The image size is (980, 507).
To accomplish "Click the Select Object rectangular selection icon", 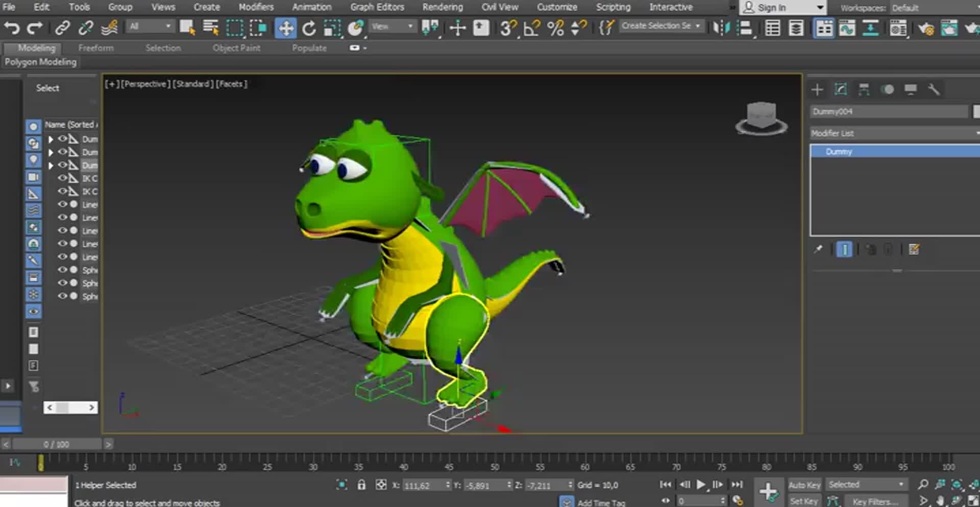I will click(x=235, y=28).
